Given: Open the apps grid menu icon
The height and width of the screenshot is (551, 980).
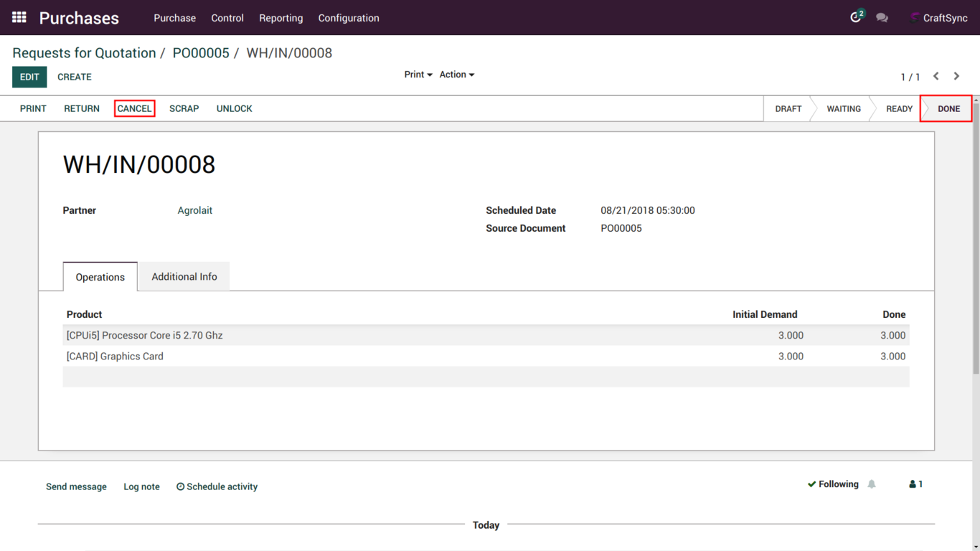Looking at the screenshot, I should click(x=19, y=17).
